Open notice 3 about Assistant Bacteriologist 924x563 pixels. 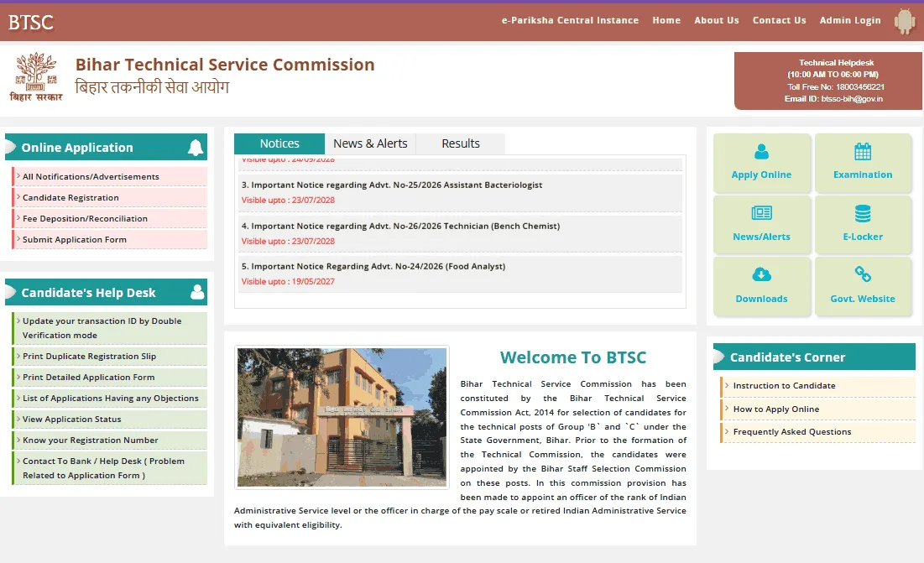click(x=392, y=185)
